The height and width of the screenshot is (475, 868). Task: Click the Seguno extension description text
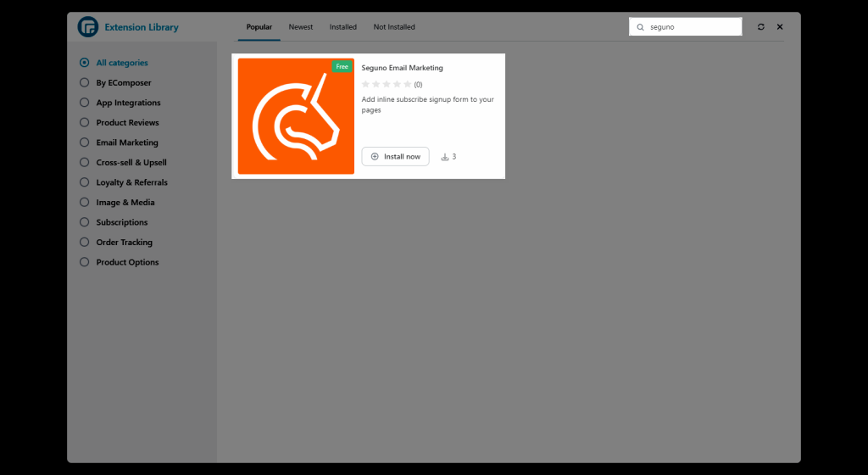coord(427,104)
